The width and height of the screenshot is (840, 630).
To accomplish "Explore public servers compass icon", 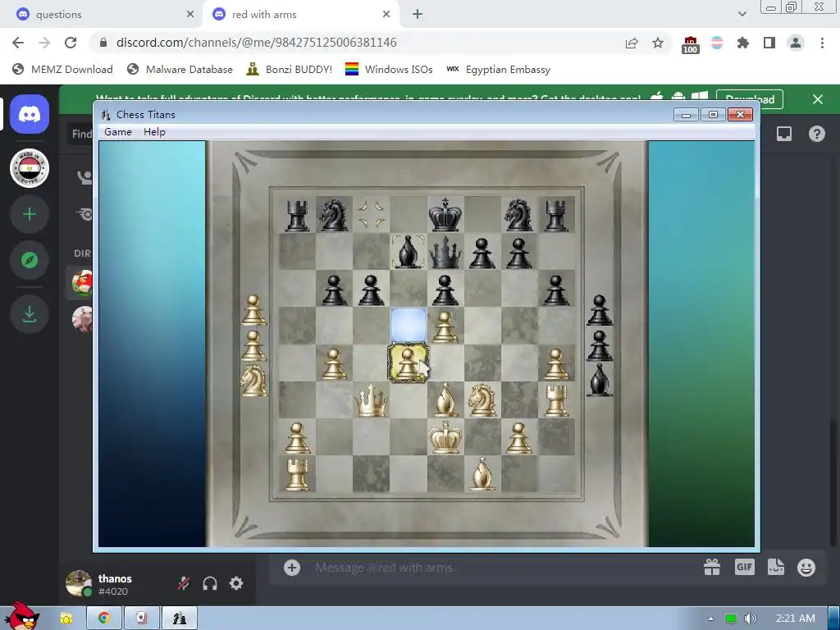I will pos(30,260).
